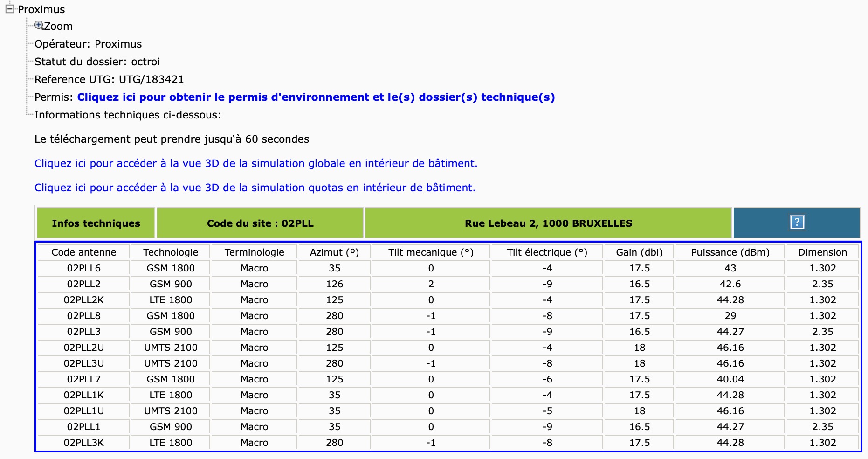Click the Terminologie column header
The width and height of the screenshot is (868, 459).
(x=254, y=252)
